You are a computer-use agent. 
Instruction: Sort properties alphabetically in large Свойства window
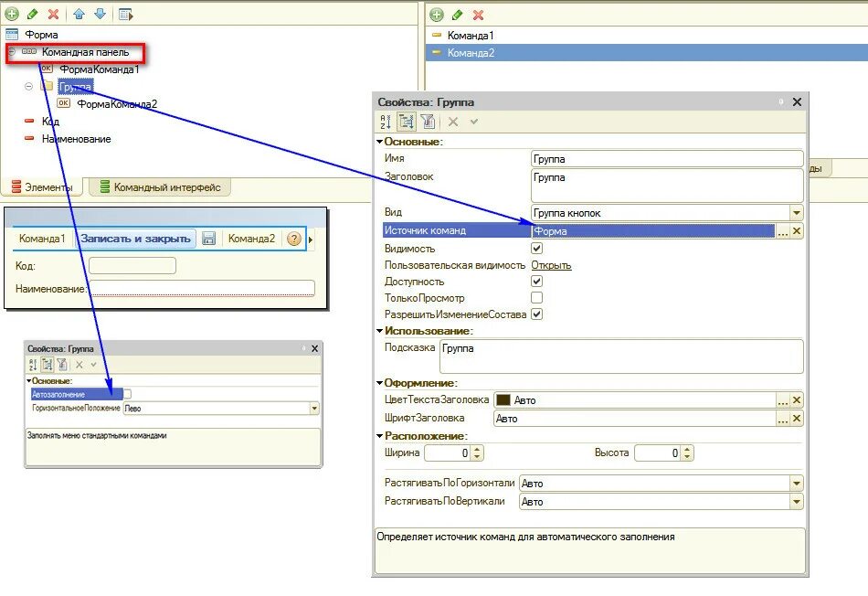pos(386,122)
